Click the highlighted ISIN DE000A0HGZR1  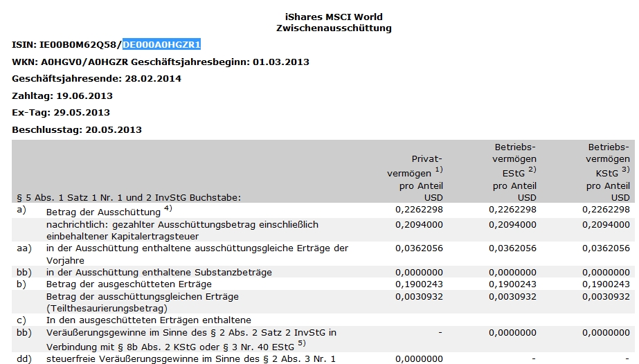click(x=161, y=45)
